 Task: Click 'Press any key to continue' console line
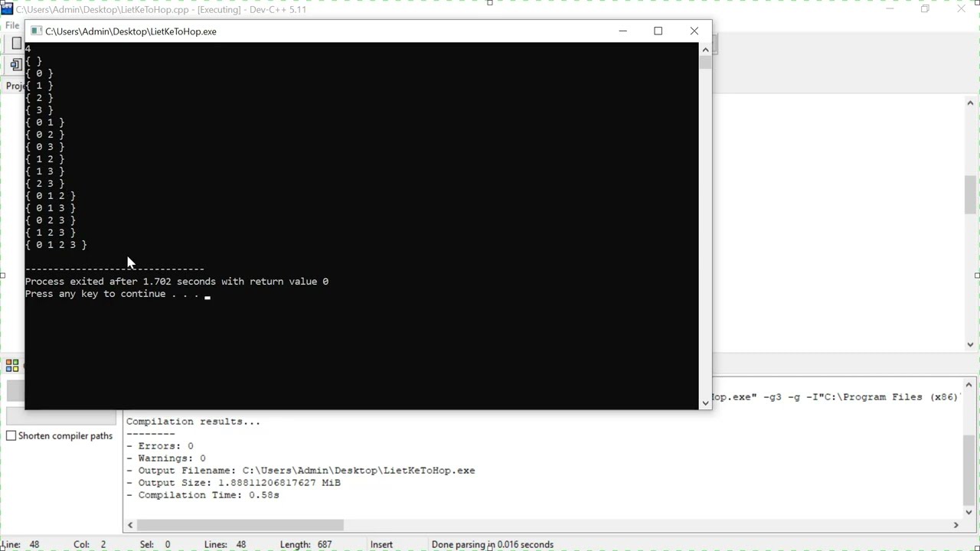[x=112, y=294]
